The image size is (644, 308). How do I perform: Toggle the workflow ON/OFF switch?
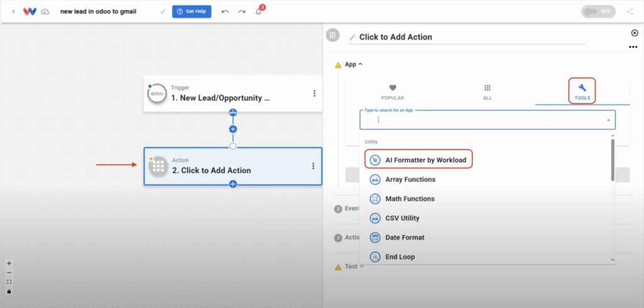tap(598, 11)
